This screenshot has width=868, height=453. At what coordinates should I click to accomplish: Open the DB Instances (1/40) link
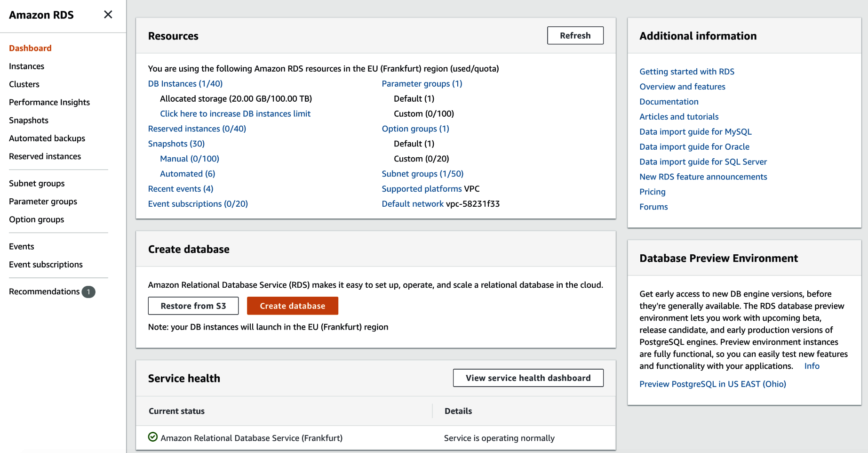point(185,83)
